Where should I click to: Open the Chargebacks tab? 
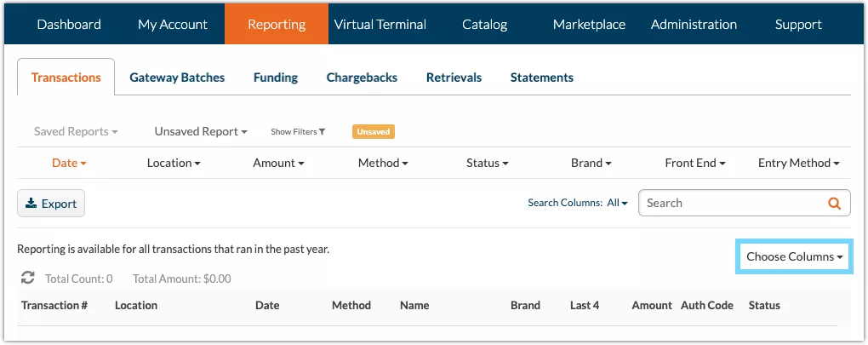[x=362, y=78]
